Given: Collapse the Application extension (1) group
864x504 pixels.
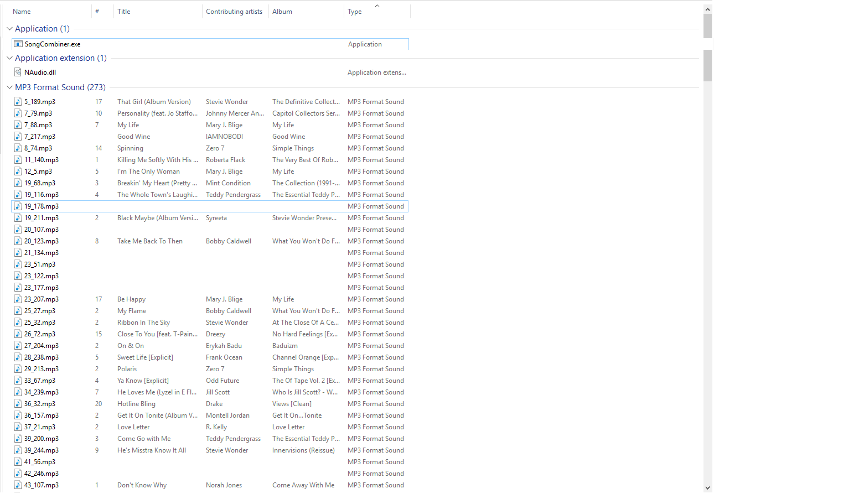Looking at the screenshot, I should (9, 58).
